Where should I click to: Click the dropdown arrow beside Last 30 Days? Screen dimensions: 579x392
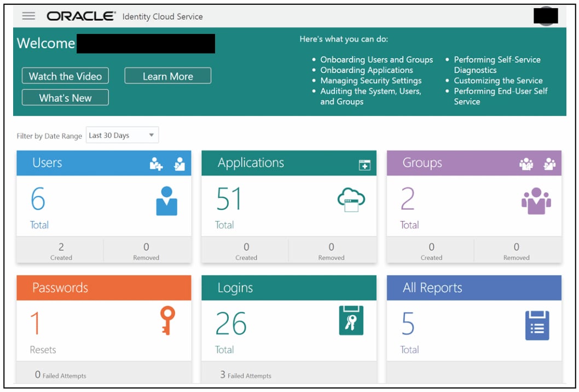[152, 135]
